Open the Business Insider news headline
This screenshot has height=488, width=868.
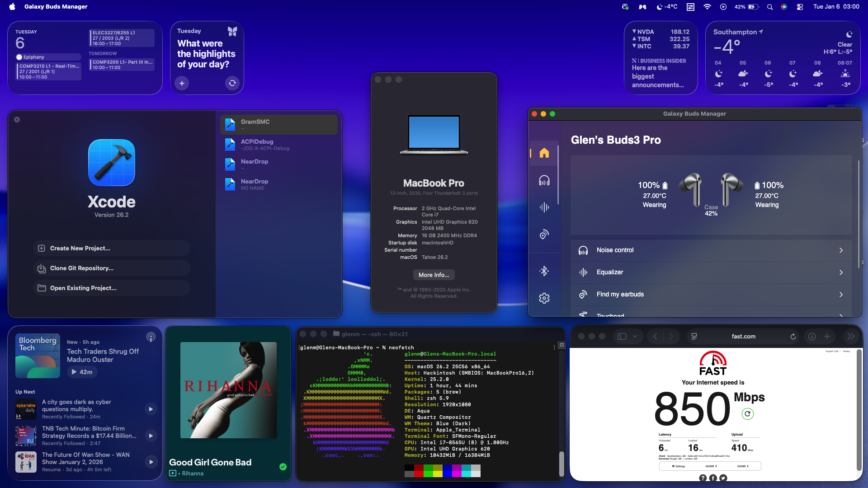click(659, 76)
